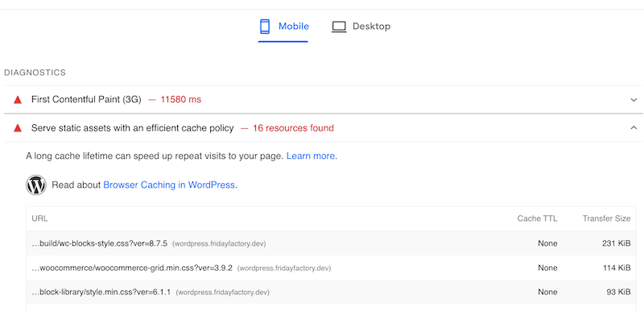
Task: Click the long cache lifetime description text
Action: coord(155,156)
